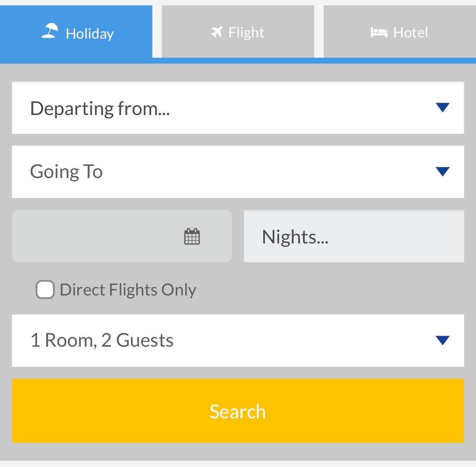
Task: Expand the 1 Room, 2 Guests selector
Action: (238, 341)
